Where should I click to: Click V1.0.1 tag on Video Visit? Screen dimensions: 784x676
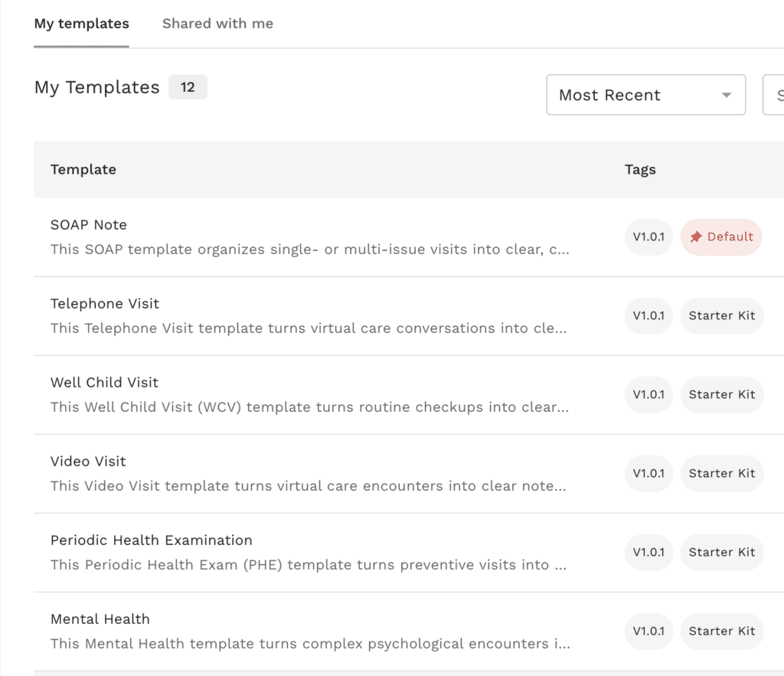click(648, 474)
